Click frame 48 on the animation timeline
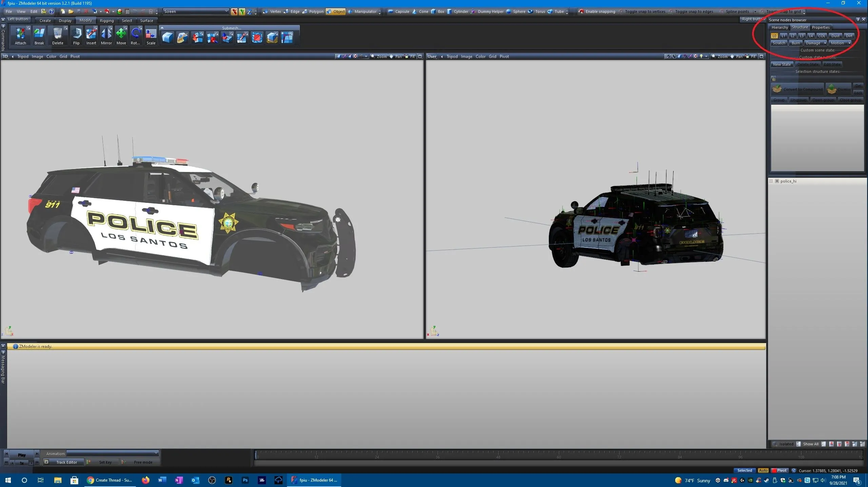This screenshot has width=868, height=487. coord(498,454)
